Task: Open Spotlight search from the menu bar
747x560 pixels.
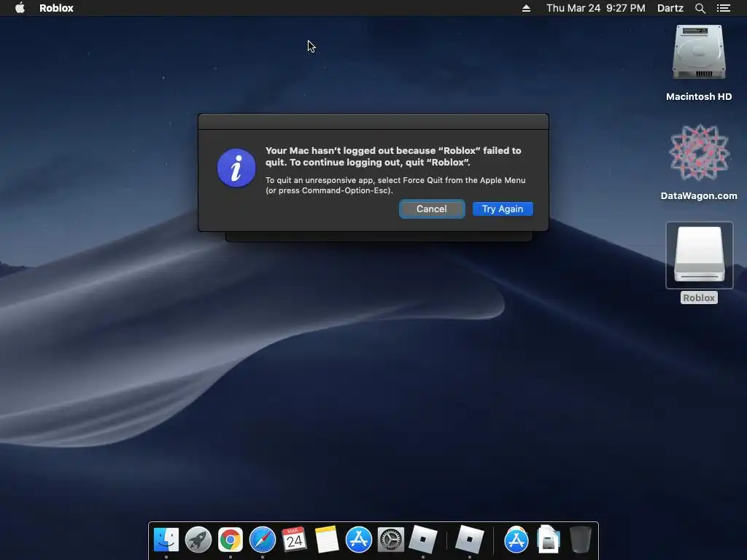Action: 700,8
